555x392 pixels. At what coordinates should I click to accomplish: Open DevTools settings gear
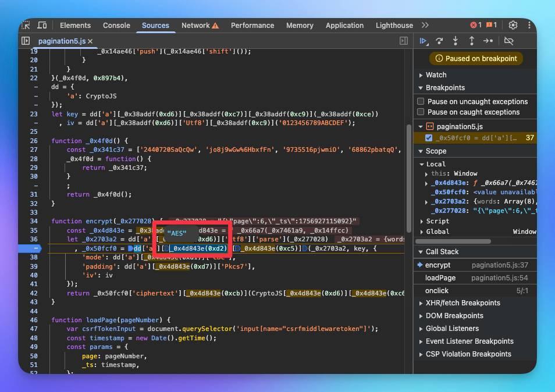513,25
